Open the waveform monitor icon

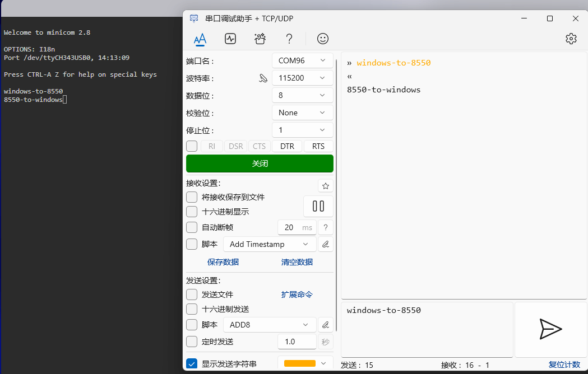(x=230, y=39)
